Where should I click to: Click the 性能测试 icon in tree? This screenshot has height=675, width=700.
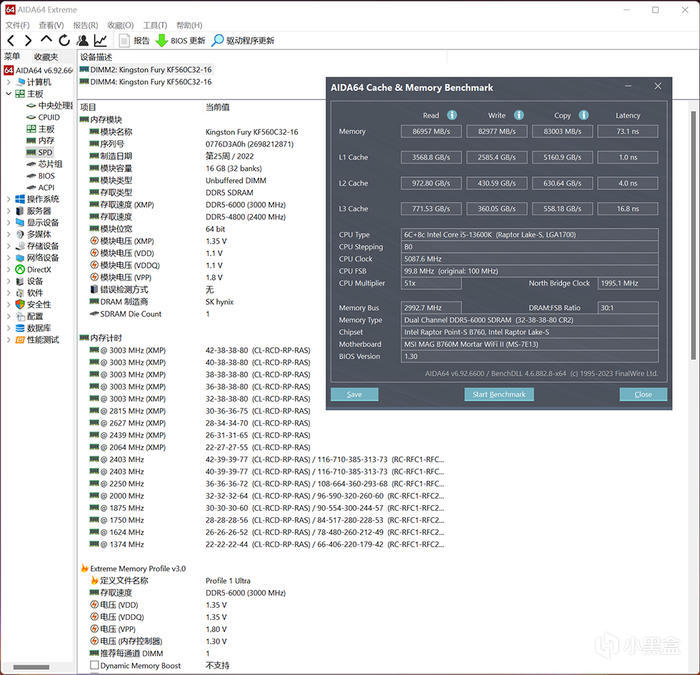click(x=20, y=340)
